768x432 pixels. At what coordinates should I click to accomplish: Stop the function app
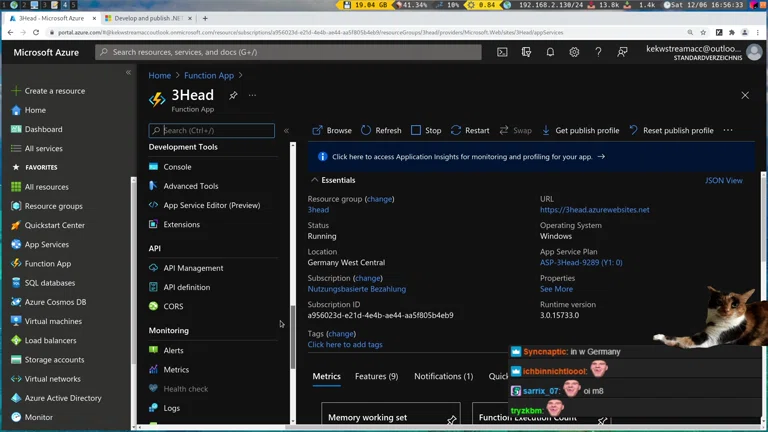426,130
